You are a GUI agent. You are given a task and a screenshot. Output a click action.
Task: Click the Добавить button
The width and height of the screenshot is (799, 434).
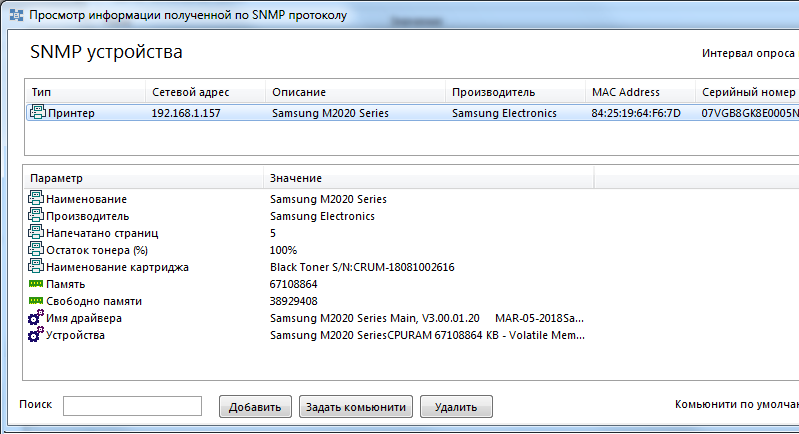[255, 406]
